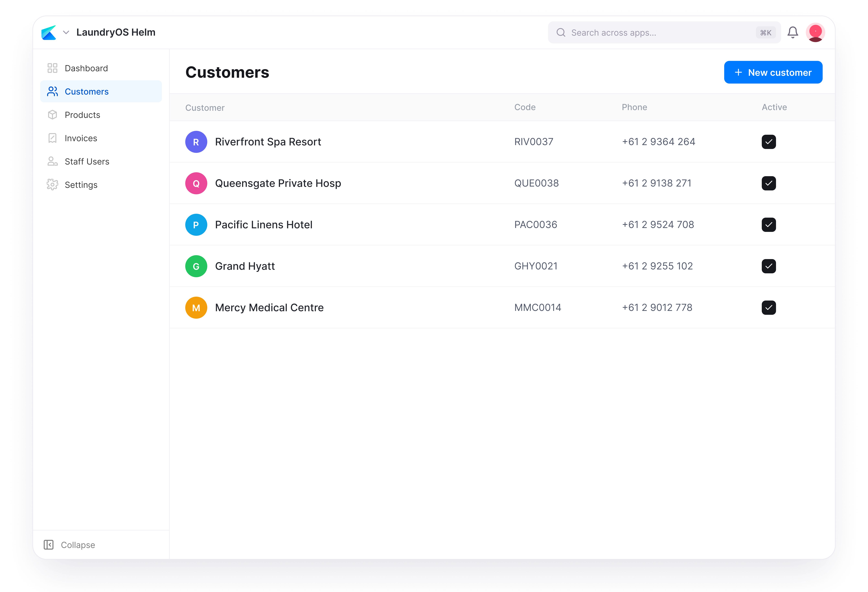The image size is (868, 592).
Task: Click the LaundryOS Helm logo icon
Action: (x=49, y=33)
